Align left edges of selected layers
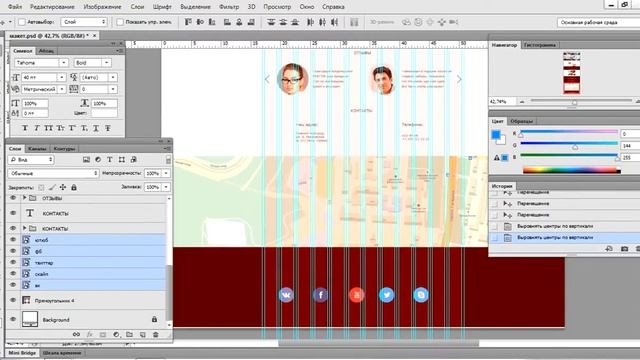 click(227, 22)
